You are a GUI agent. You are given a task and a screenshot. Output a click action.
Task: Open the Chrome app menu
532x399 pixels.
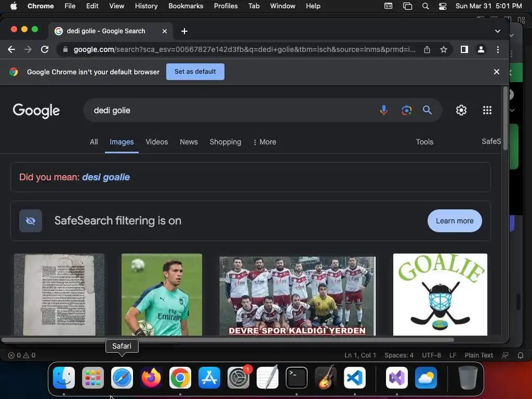pos(41,6)
